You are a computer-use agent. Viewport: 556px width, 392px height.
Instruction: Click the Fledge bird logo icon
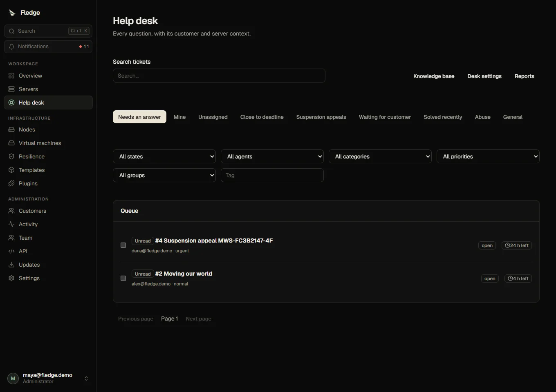tap(12, 13)
